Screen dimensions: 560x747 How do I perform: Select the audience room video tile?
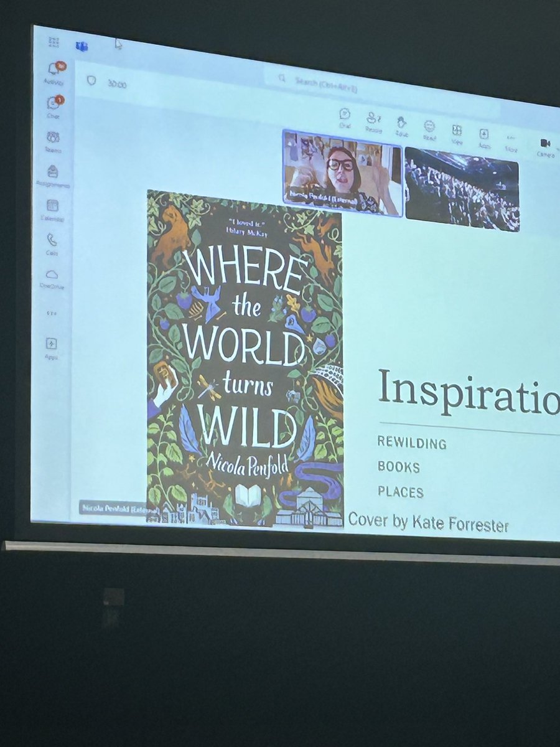(462, 189)
